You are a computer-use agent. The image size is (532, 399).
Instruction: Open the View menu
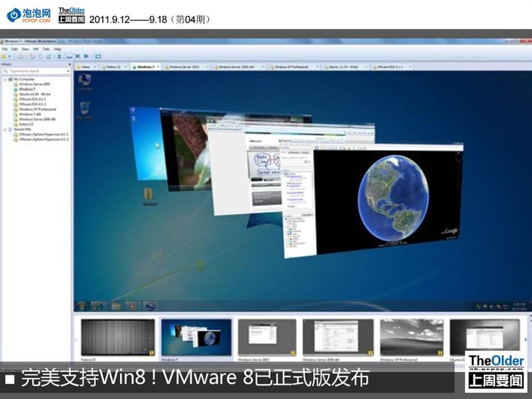[25, 49]
